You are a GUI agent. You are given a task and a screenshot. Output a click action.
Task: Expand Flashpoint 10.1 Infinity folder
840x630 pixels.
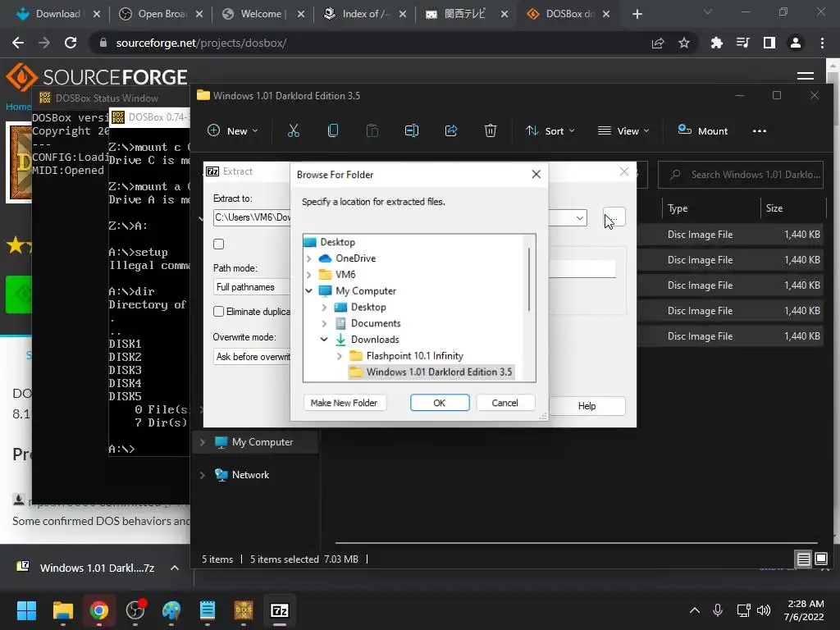pos(339,356)
